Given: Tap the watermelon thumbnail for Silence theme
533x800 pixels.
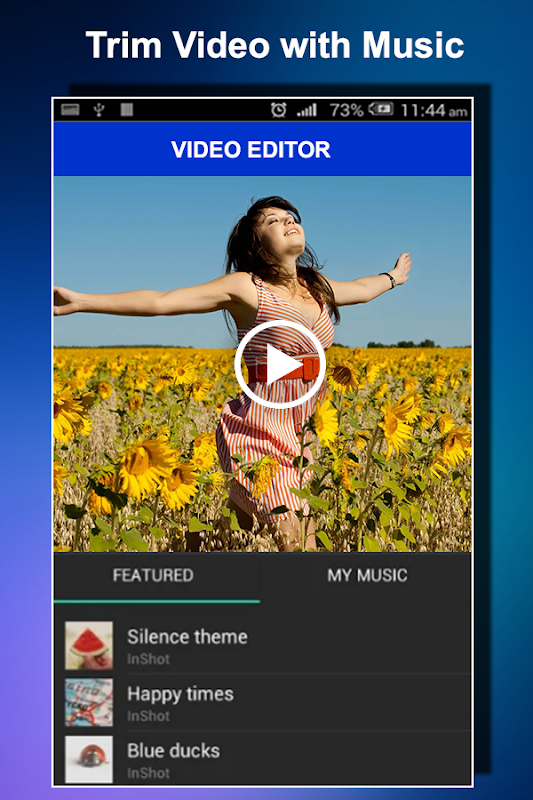Looking at the screenshot, I should pyautogui.click(x=89, y=645).
